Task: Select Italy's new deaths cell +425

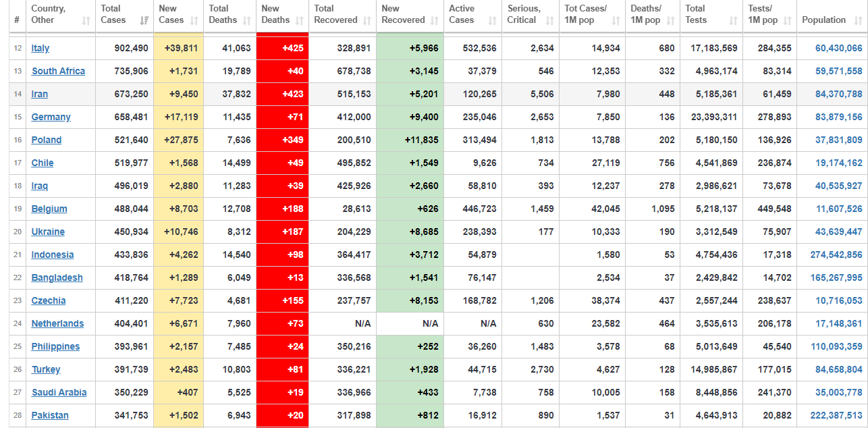Action: [x=282, y=48]
